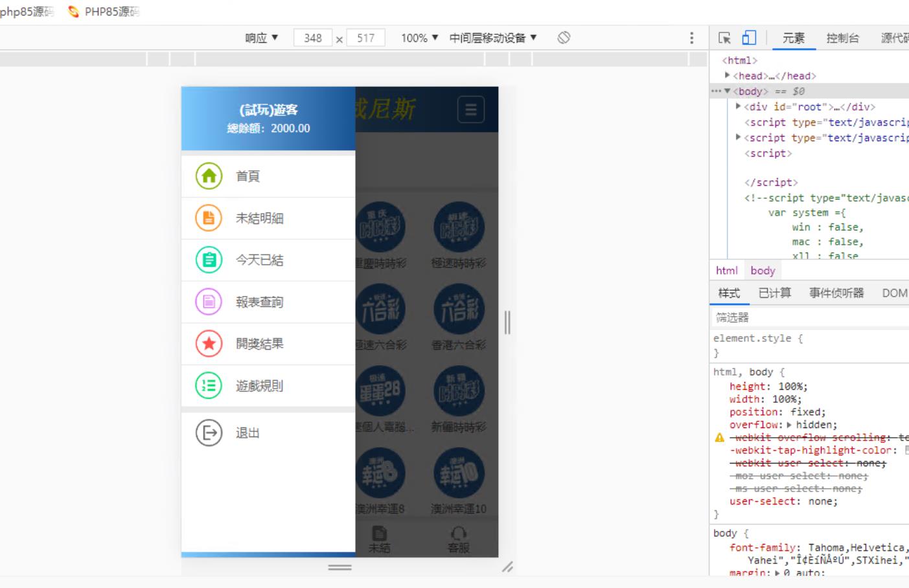Screen dimensions: 909x588
Task: Open the 响应 device dropdown
Action: click(262, 38)
